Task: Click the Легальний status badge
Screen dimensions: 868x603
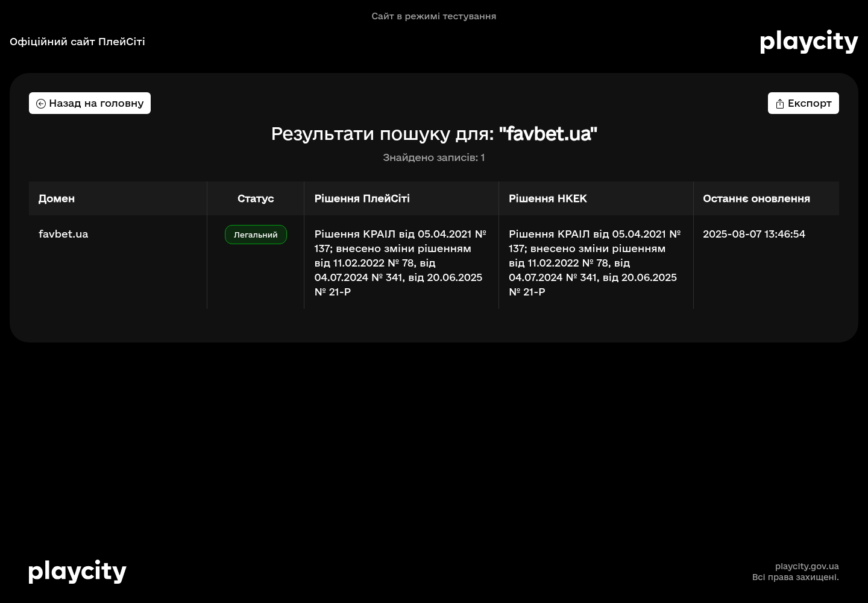Action: pos(256,235)
